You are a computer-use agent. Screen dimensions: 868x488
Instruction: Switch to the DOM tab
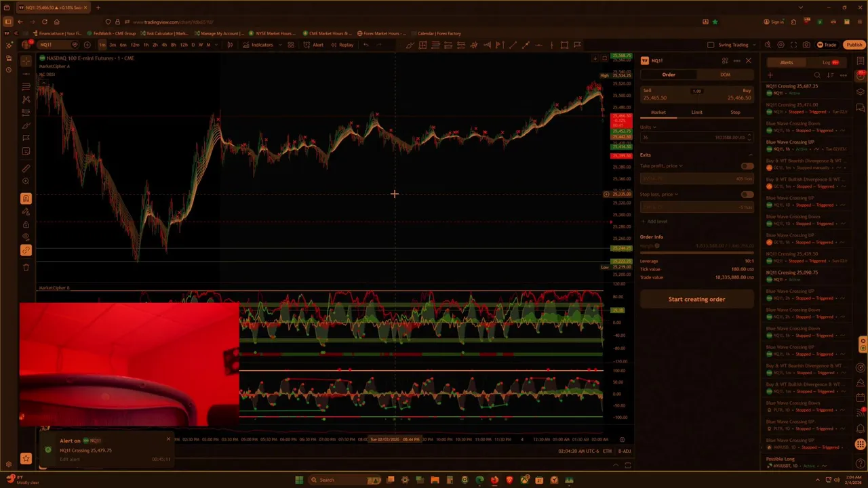point(725,75)
